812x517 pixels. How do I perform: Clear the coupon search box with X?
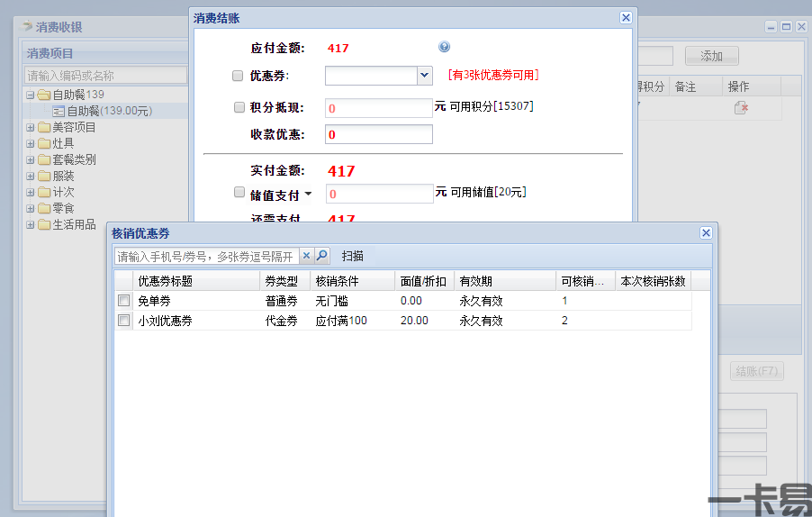click(307, 256)
